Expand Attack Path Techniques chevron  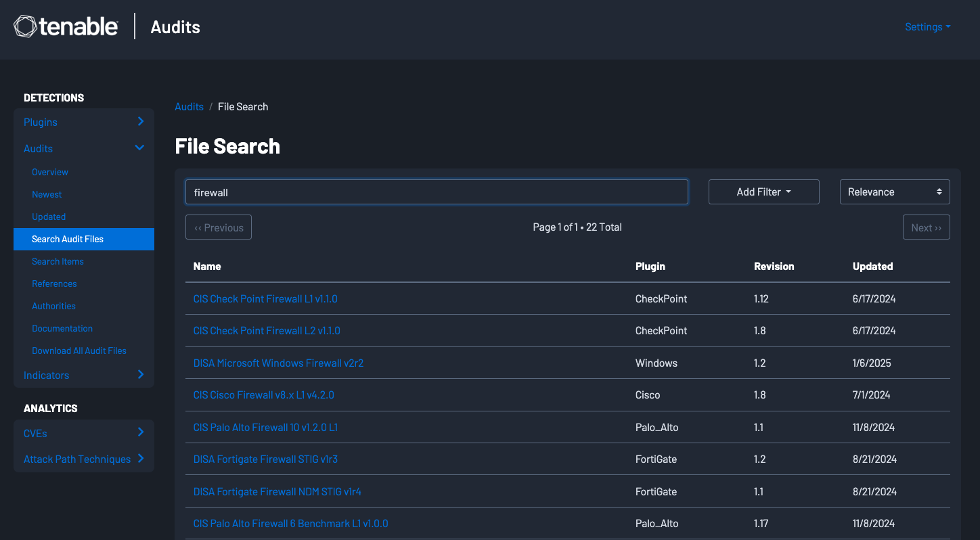click(140, 459)
